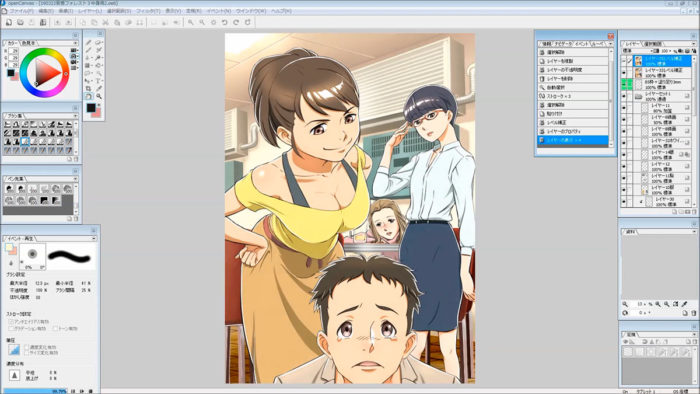Select the Zoom magnifier tool in tool palette
The image size is (700, 394).
pos(99,96)
